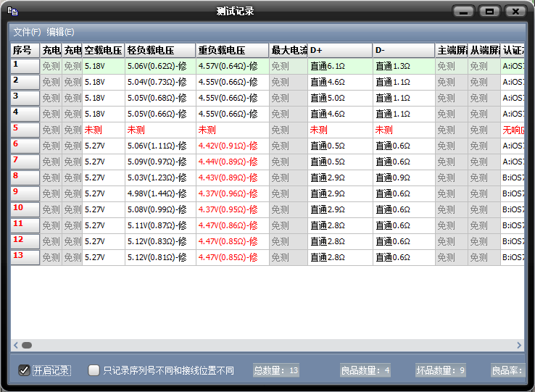
Task: Select row header number 5
Action: pos(25,130)
